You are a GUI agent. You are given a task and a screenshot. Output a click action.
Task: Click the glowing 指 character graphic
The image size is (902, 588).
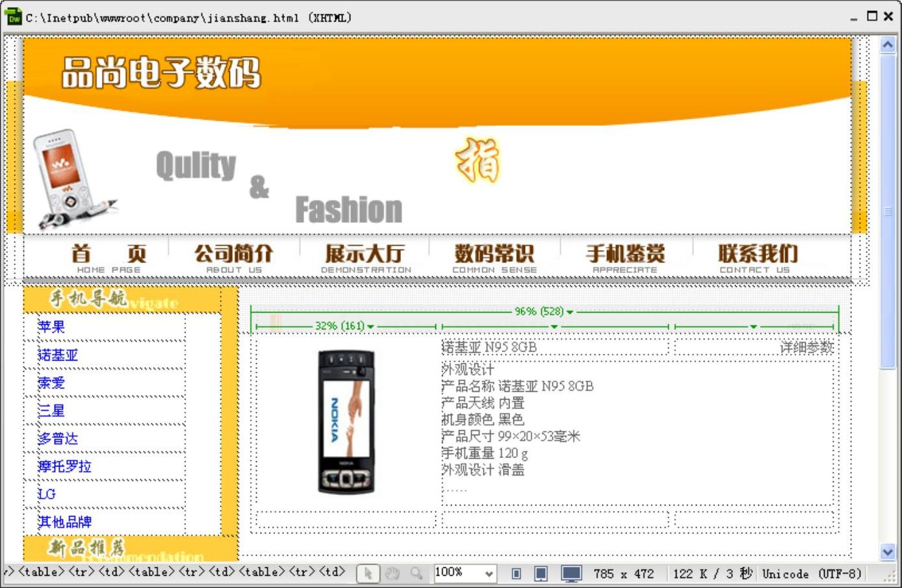478,160
